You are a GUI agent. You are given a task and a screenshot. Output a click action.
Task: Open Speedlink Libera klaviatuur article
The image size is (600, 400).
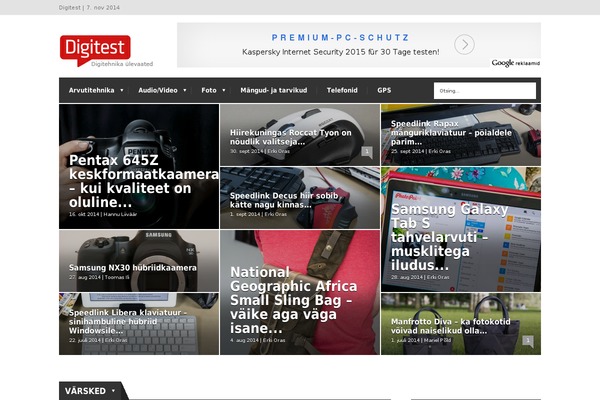pos(128,322)
